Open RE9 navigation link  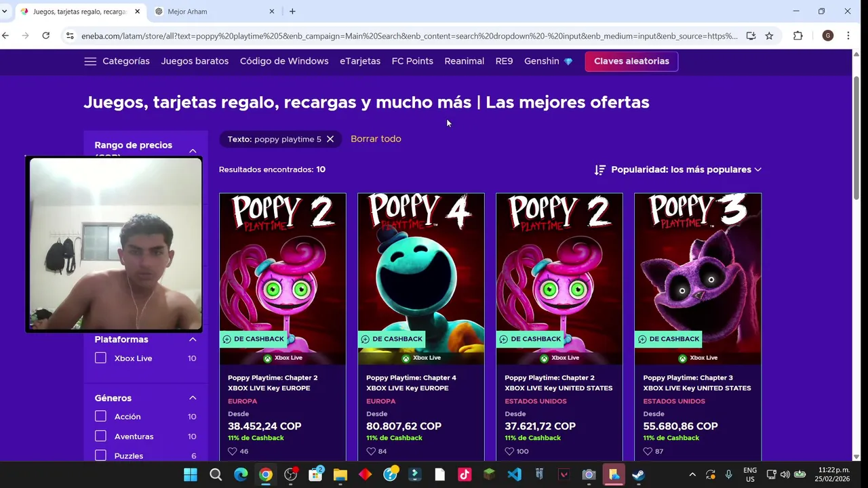point(504,61)
